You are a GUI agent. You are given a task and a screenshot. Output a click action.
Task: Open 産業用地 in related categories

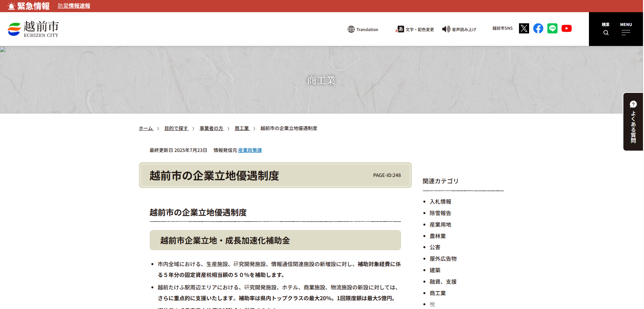click(440, 225)
